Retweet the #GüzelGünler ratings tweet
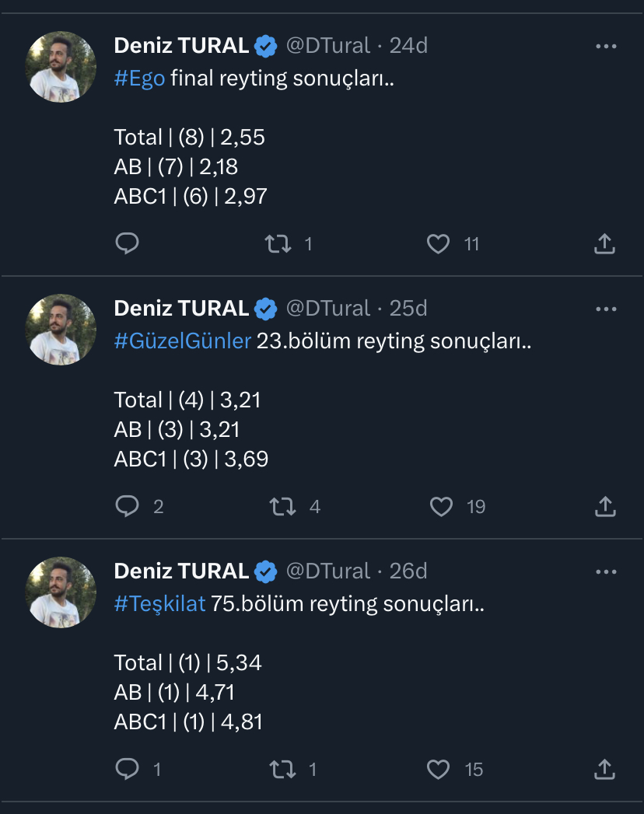644x814 pixels. (282, 507)
